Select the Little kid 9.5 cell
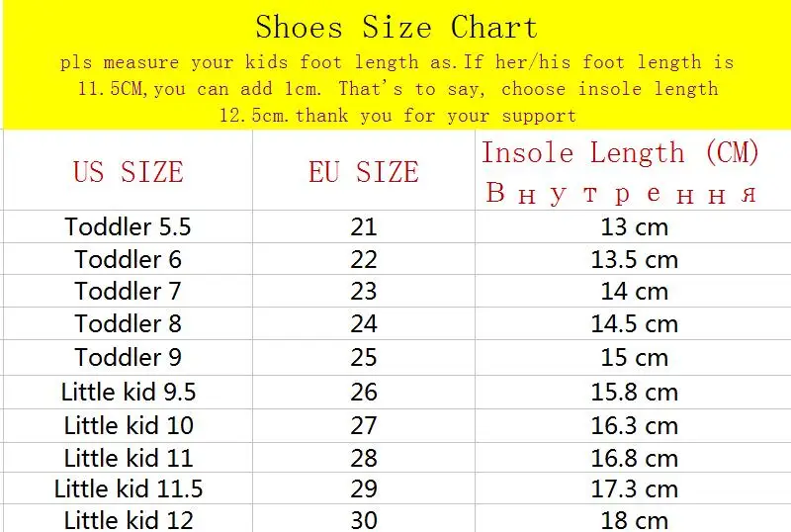This screenshot has width=791, height=532. tap(129, 392)
